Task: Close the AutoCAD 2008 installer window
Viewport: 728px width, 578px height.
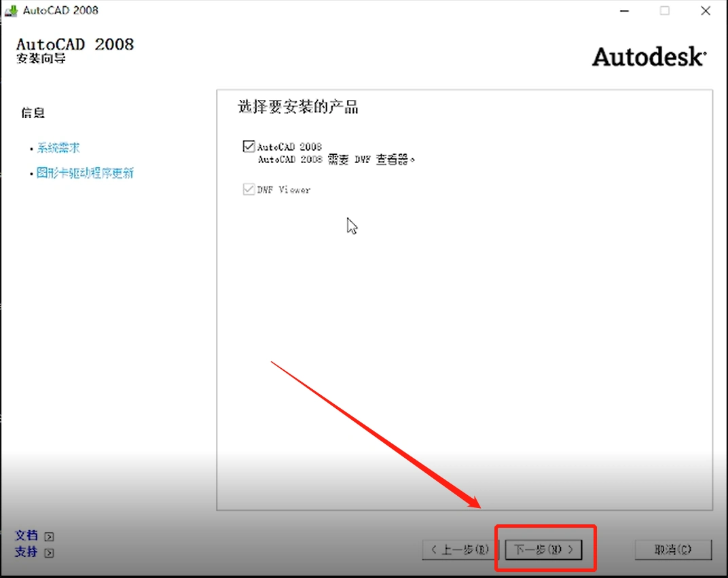Action: 705,11
